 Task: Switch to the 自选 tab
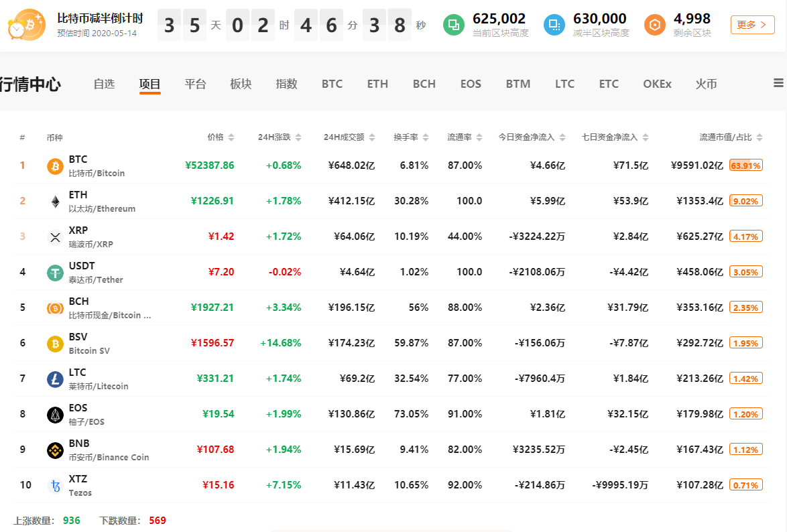pyautogui.click(x=104, y=84)
